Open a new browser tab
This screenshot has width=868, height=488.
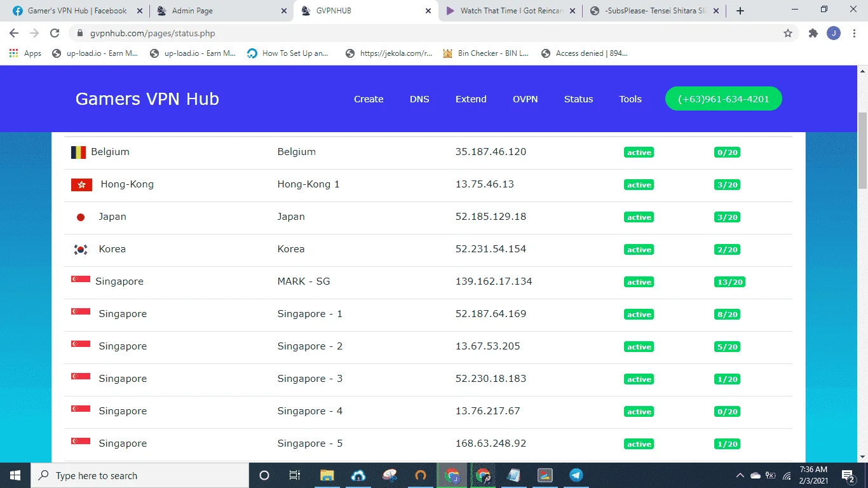pyautogui.click(x=740, y=11)
